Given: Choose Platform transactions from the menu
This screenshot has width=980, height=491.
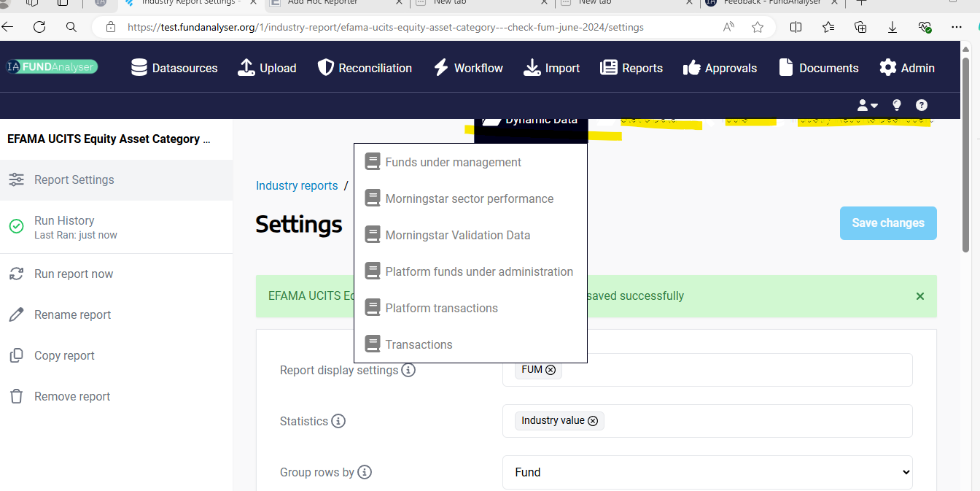Looking at the screenshot, I should tap(441, 308).
